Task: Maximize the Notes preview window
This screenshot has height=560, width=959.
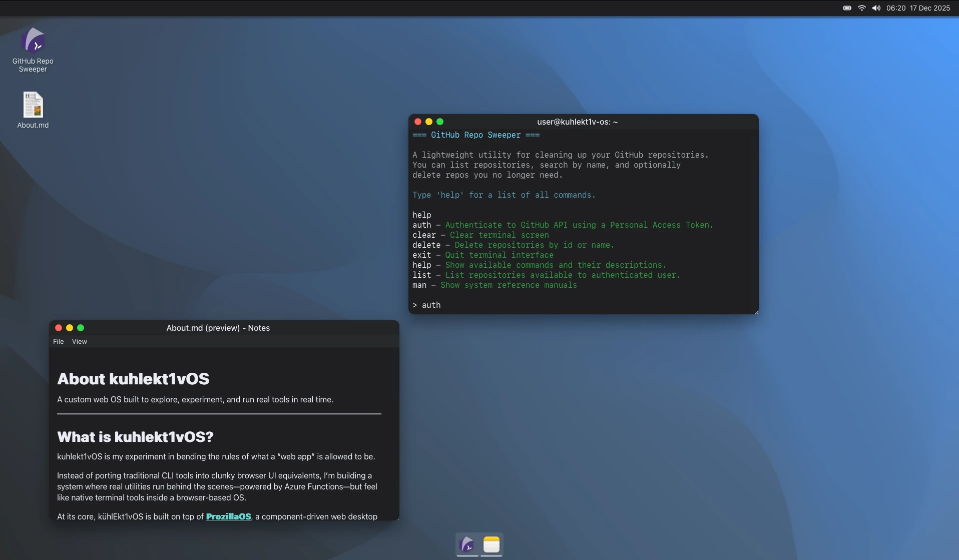Action: pos(81,328)
